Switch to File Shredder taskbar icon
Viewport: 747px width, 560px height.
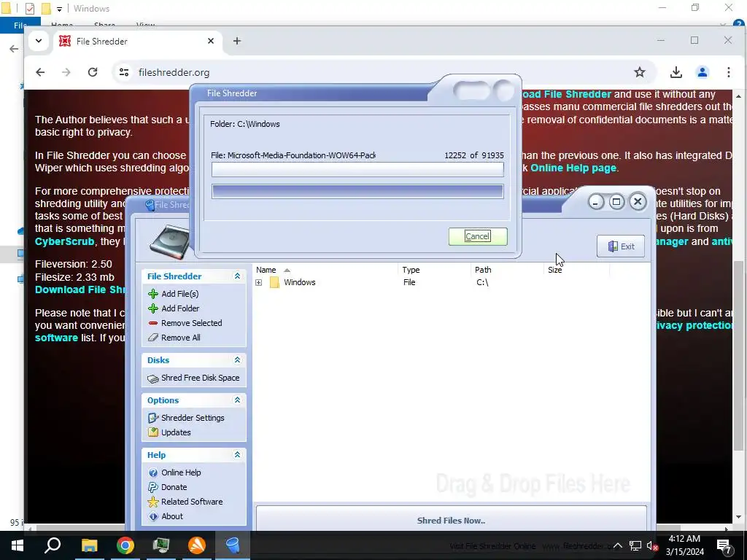coord(233,545)
